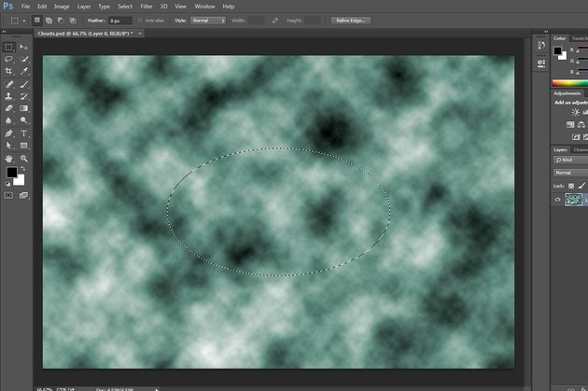Select the Pen tool
Image resolution: width=588 pixels, height=391 pixels.
9,133
